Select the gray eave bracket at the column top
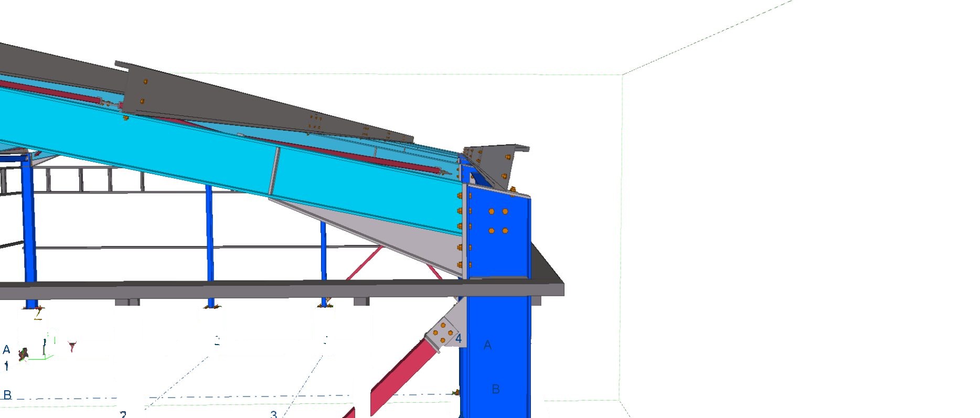This screenshot has width=980, height=418. click(x=498, y=164)
